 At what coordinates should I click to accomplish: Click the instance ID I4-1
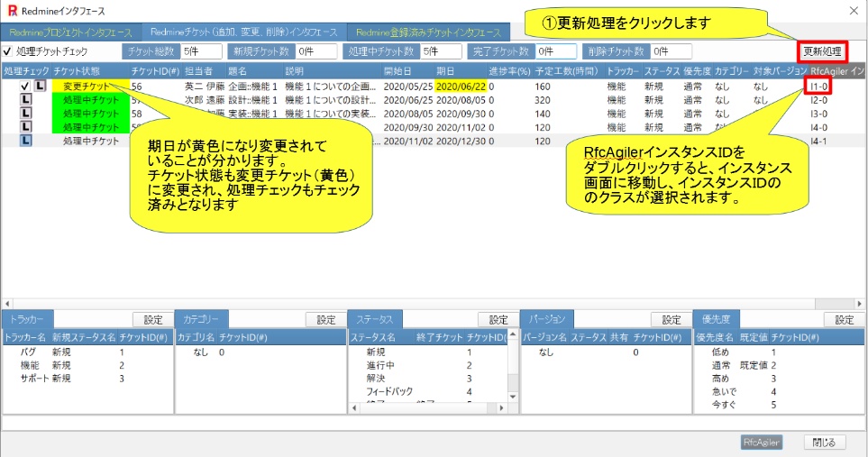point(818,142)
